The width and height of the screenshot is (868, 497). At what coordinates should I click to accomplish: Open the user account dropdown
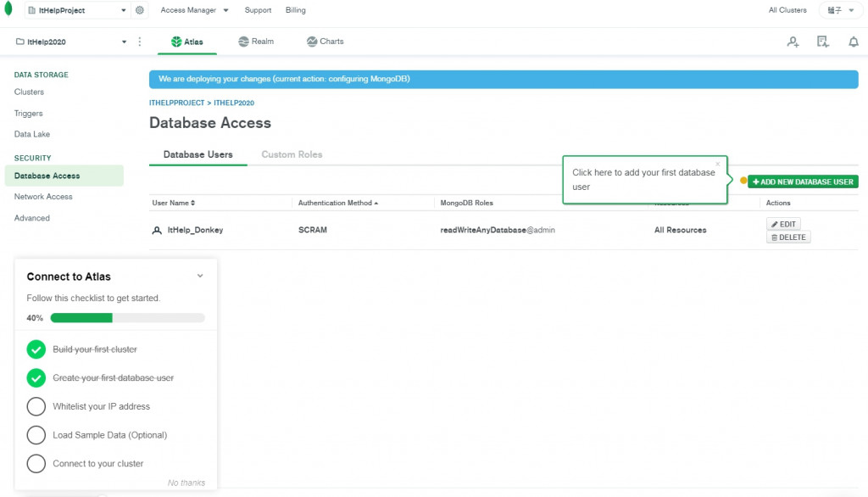840,10
